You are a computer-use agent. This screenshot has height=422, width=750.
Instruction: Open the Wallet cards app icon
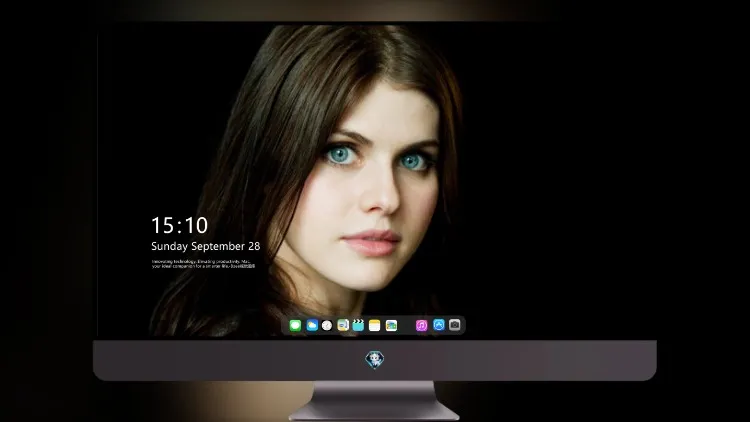[391, 325]
